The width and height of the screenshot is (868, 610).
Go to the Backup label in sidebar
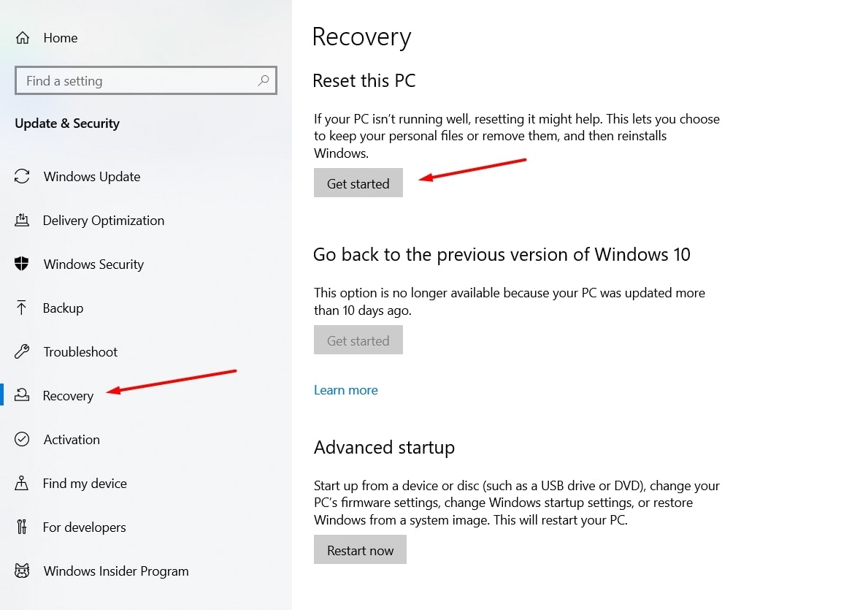63,308
